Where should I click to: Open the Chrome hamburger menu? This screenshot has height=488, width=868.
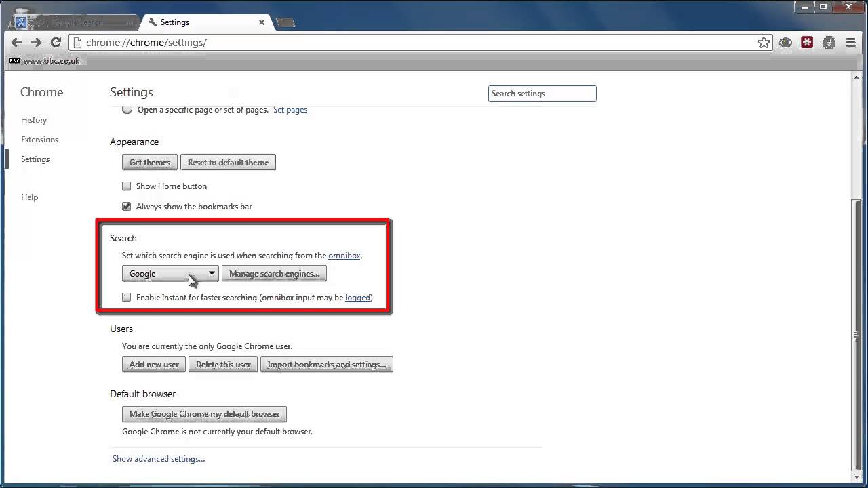point(851,43)
